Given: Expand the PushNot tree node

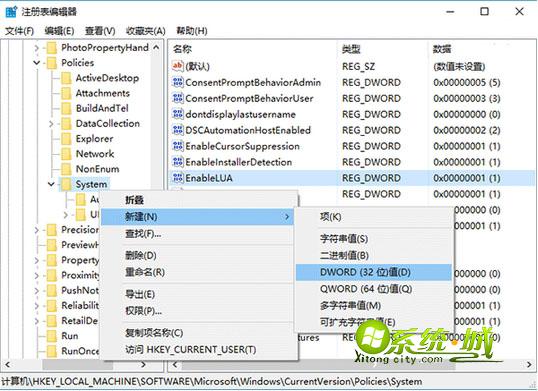Looking at the screenshot, I should (37, 291).
